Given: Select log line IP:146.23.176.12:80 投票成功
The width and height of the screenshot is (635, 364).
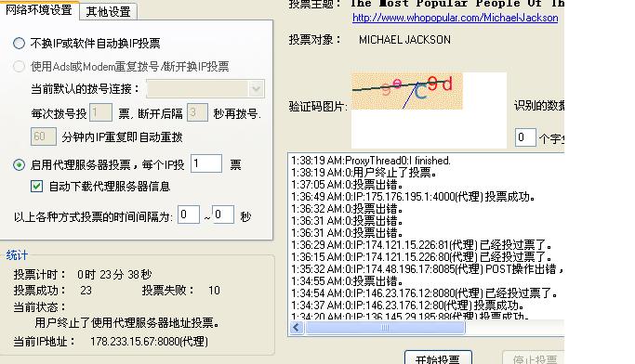Looking at the screenshot, I should (x=407, y=305).
